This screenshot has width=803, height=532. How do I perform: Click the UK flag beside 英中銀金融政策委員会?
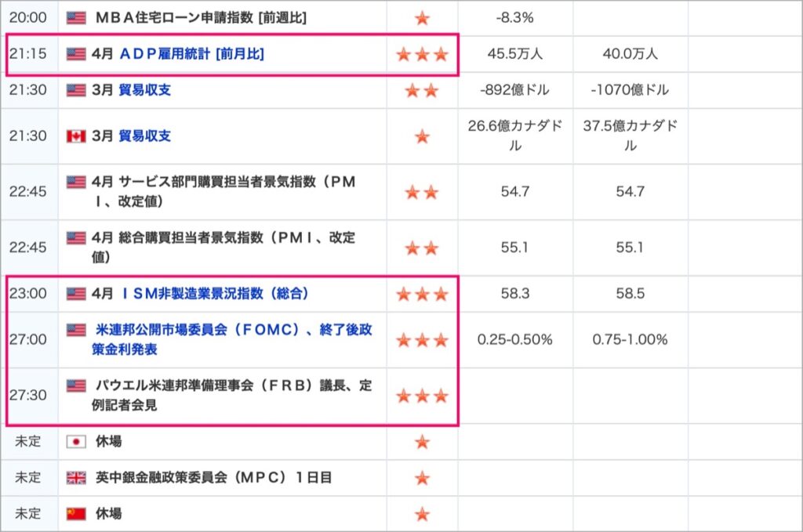[76, 478]
